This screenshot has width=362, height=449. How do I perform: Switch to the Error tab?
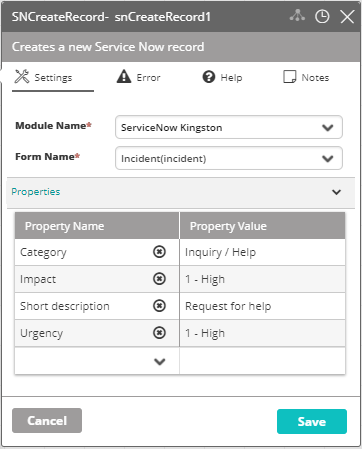(x=139, y=77)
